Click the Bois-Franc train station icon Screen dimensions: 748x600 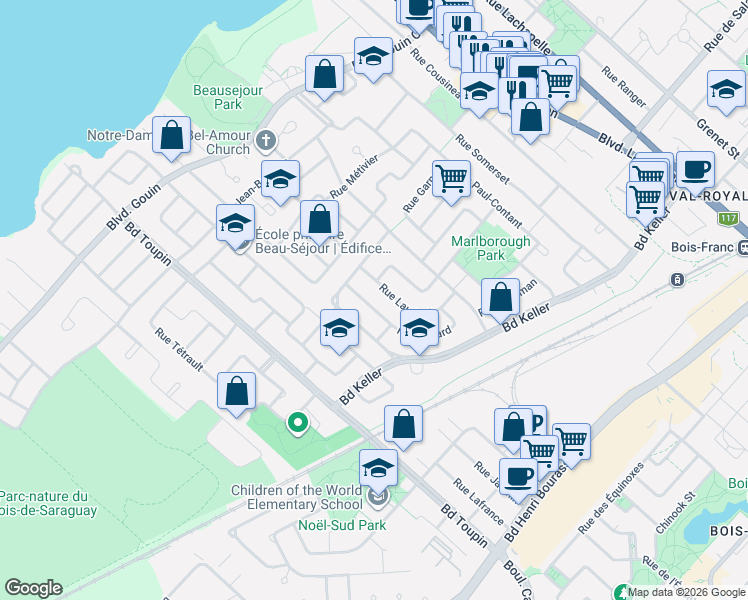[743, 247]
